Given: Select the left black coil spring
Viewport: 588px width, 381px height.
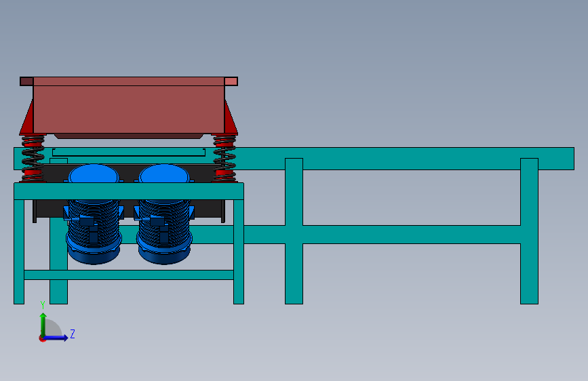Looking at the screenshot, I should pyautogui.click(x=33, y=158).
